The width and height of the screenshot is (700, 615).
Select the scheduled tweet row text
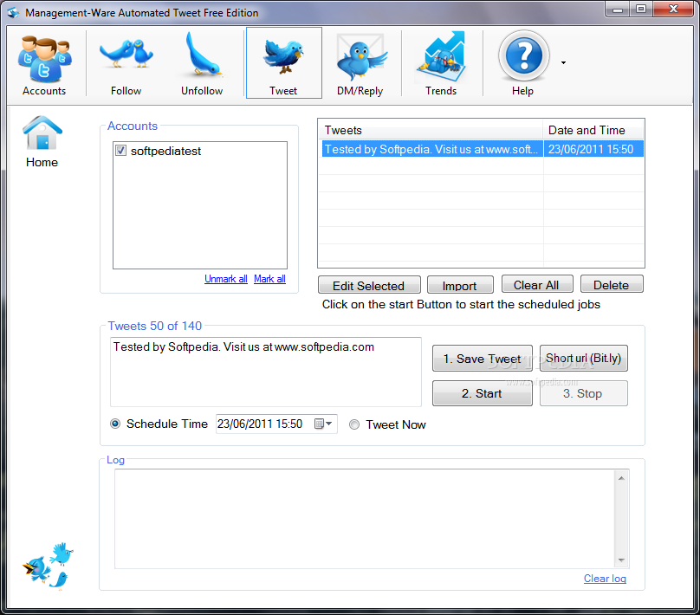(431, 149)
